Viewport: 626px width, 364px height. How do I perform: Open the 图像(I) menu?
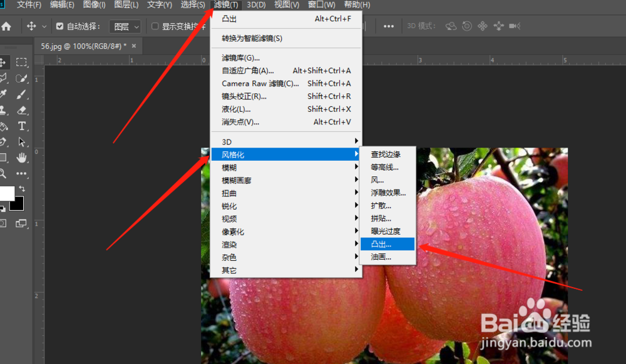pyautogui.click(x=95, y=5)
